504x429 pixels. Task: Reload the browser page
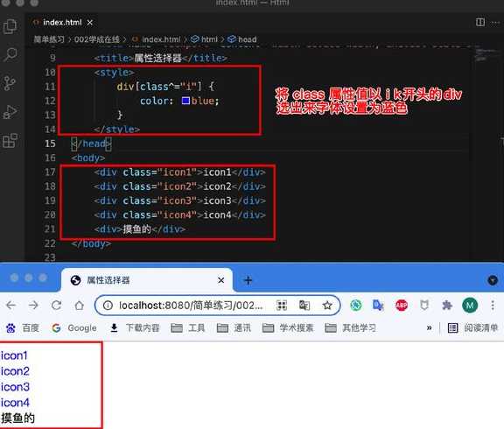tap(57, 306)
